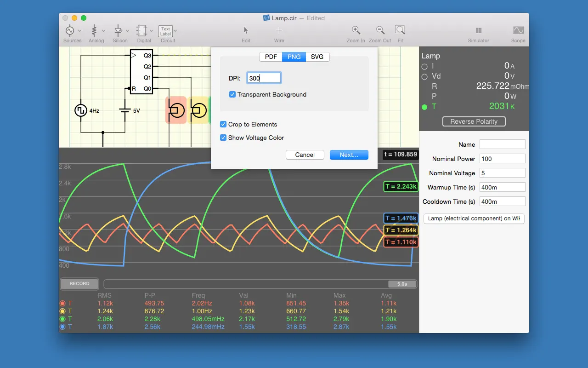
Task: Switch to the PDF export tab
Action: [271, 57]
